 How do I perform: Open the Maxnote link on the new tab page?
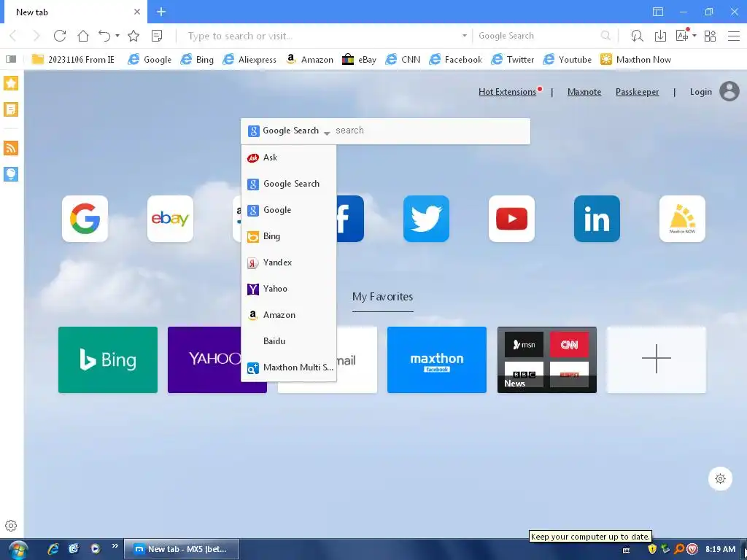(584, 92)
